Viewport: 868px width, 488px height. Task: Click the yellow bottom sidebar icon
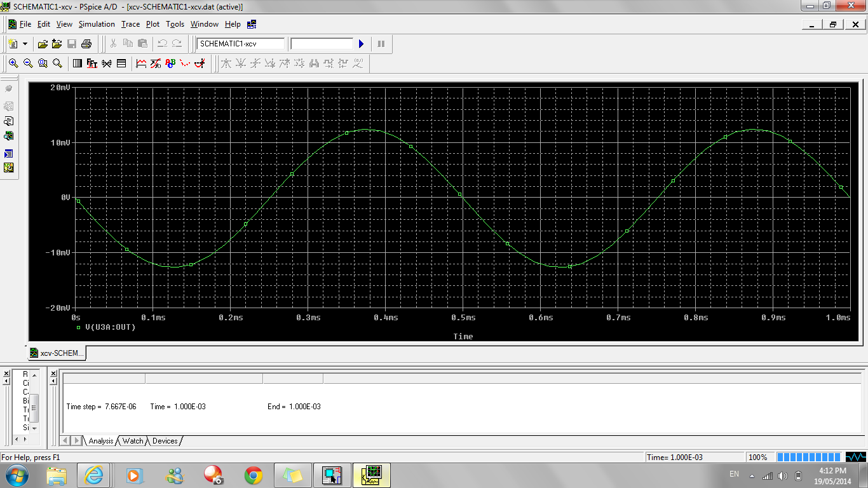click(x=9, y=168)
